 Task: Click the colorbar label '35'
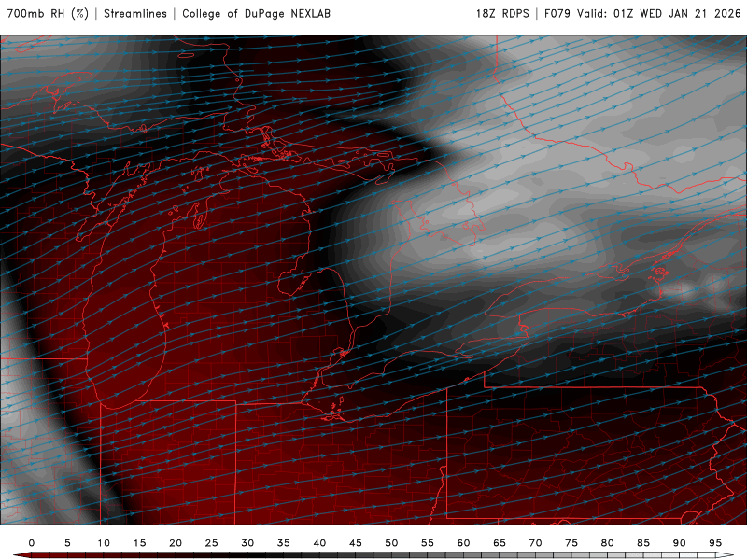tap(284, 543)
